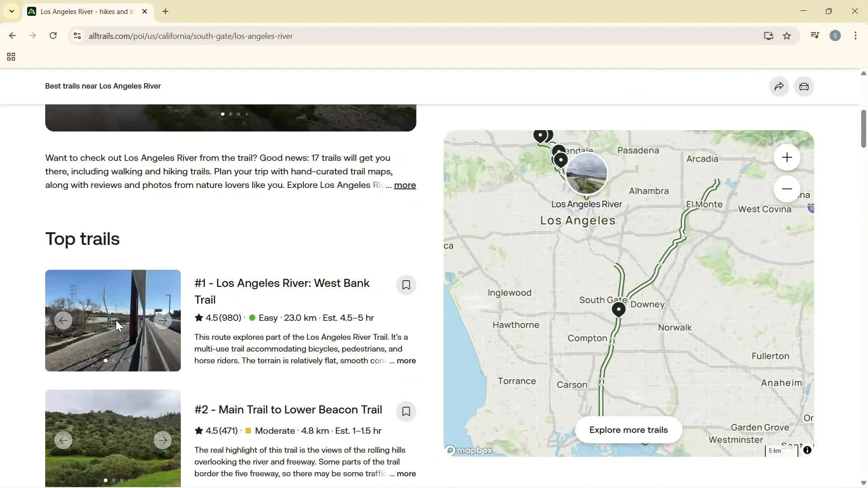Toggle bookmark star for this page
This screenshot has height=488, width=868.
[x=787, y=36]
